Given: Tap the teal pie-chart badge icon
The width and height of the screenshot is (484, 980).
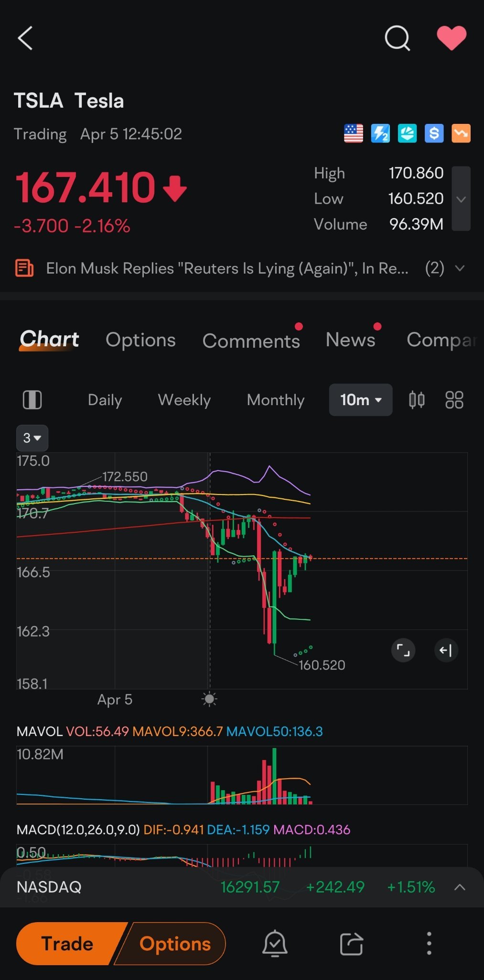Looking at the screenshot, I should tap(407, 133).
